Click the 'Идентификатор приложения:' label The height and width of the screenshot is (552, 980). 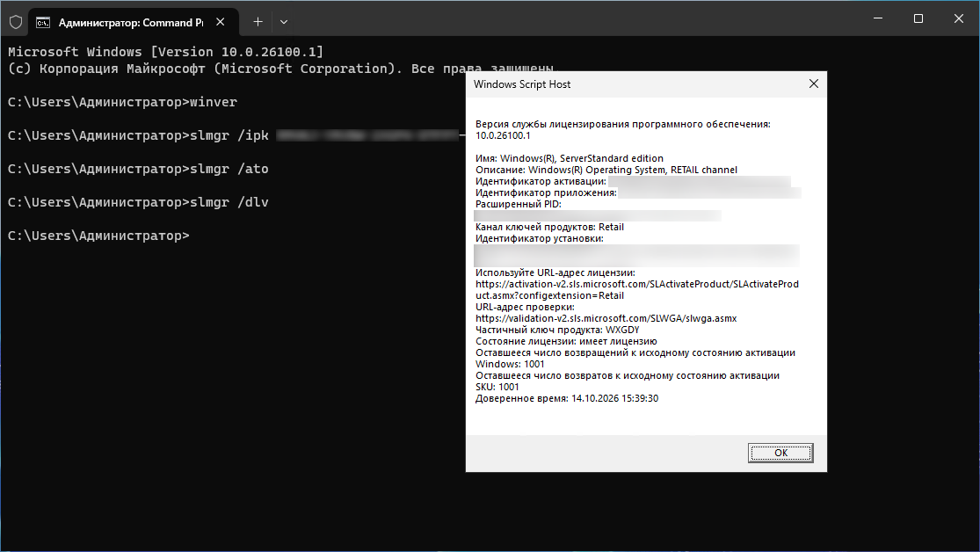(x=546, y=192)
